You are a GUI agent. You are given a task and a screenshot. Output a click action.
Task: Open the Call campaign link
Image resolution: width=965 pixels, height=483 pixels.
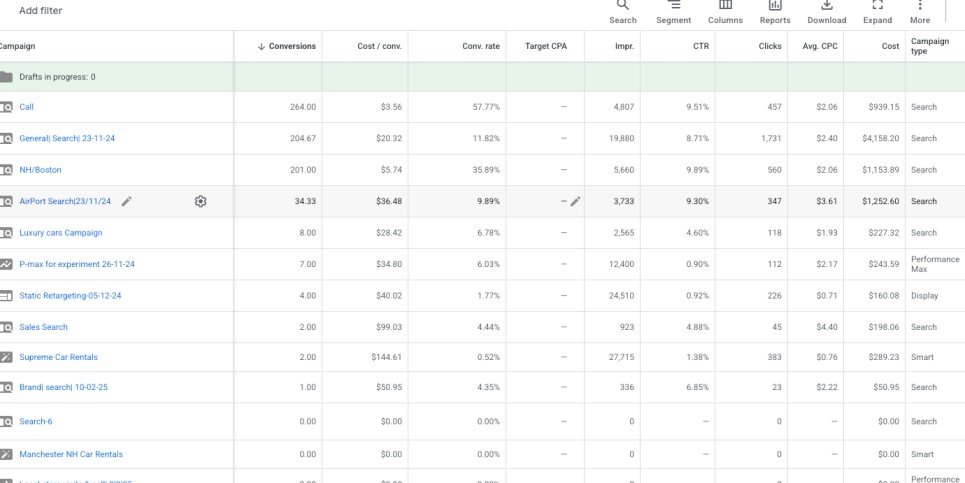[x=26, y=107]
